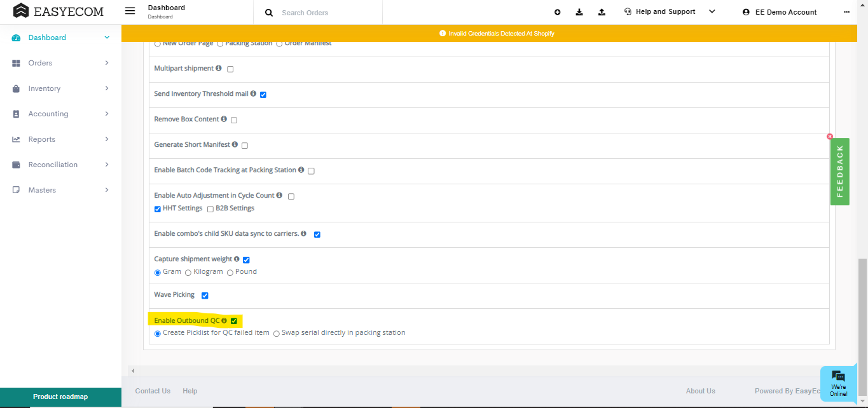Click the plus add icon in header

pos(558,12)
